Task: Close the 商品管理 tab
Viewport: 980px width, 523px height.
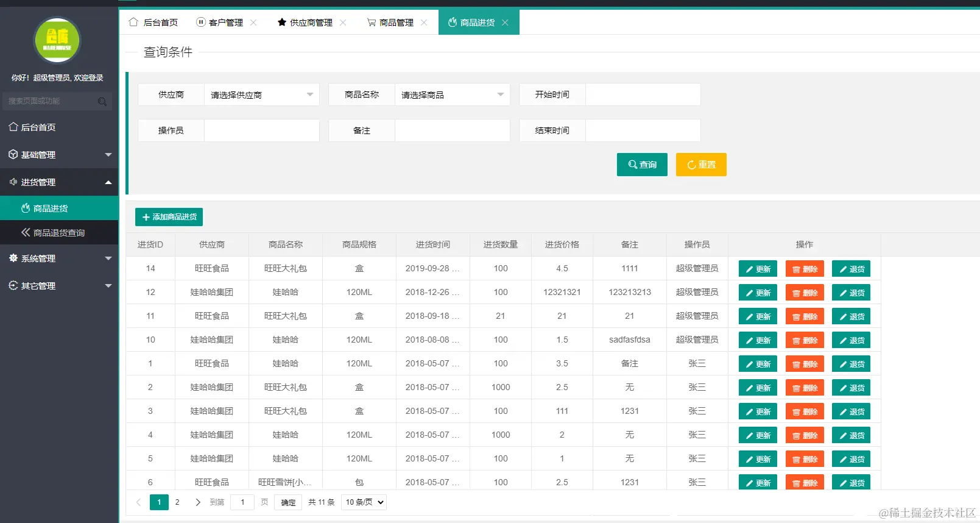Action: (424, 23)
